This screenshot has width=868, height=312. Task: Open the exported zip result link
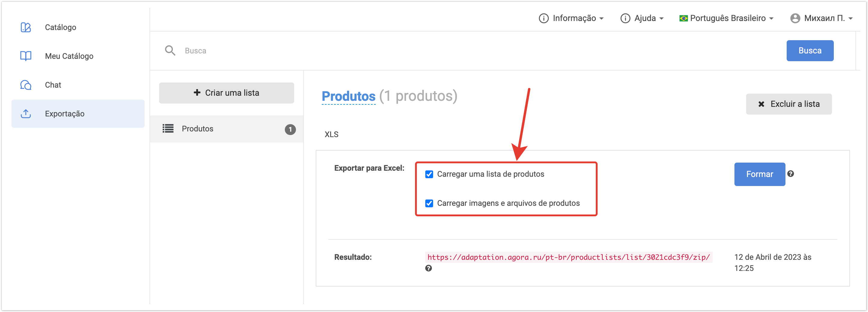tap(568, 257)
